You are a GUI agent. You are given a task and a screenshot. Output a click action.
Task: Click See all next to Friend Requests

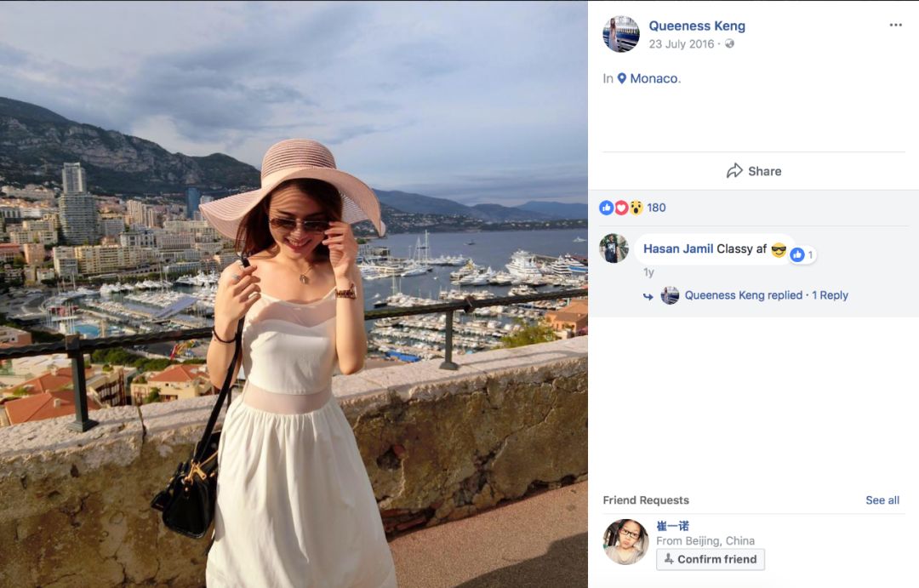point(882,500)
